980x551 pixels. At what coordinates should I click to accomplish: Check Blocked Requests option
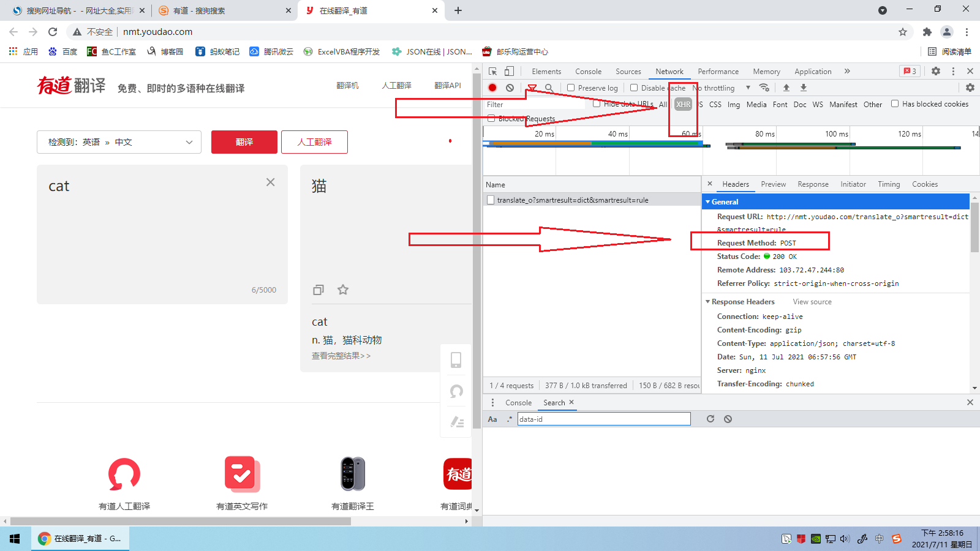pos(491,118)
